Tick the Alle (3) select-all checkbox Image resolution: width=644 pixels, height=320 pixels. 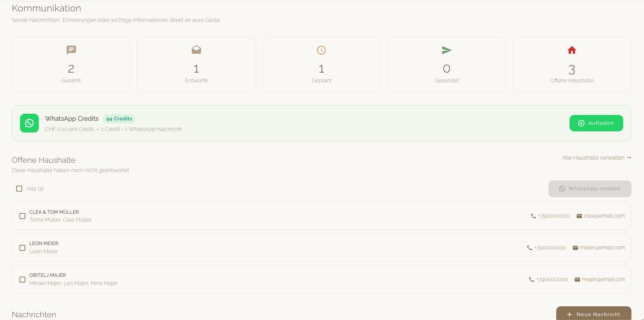tap(19, 189)
